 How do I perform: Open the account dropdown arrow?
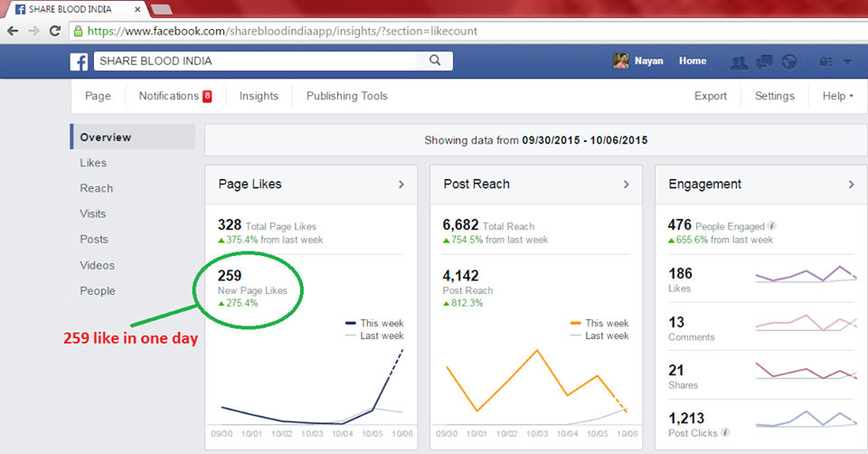point(847,61)
